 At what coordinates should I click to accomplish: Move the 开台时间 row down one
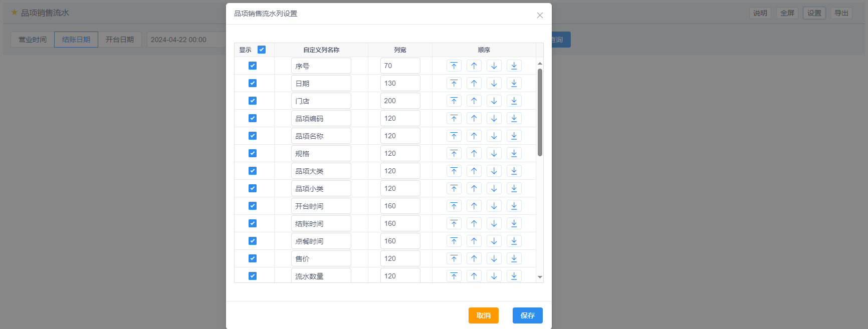coord(494,206)
